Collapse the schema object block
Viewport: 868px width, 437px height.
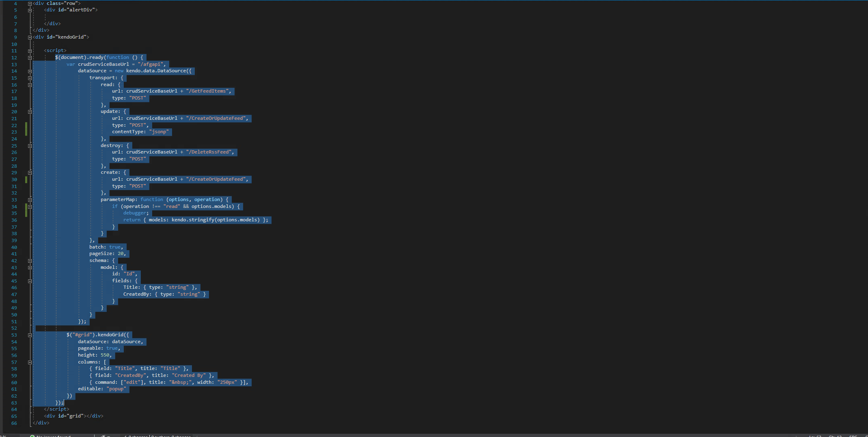pos(30,261)
